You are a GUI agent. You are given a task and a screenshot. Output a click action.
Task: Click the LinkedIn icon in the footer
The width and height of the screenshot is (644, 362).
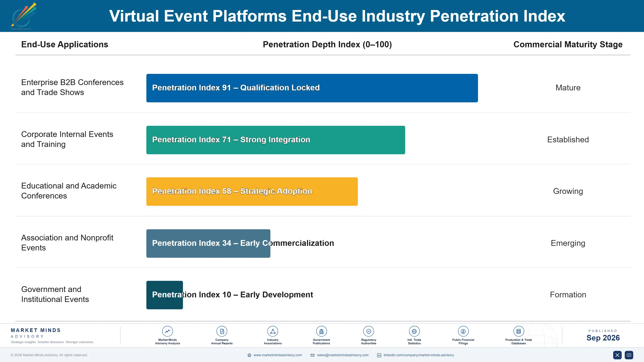(x=379, y=355)
